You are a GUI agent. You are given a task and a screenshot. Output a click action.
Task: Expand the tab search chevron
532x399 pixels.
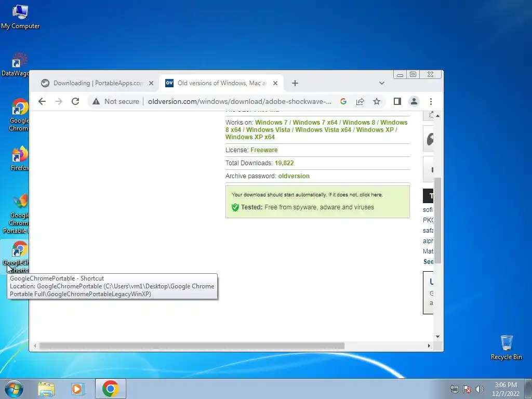pyautogui.click(x=382, y=83)
